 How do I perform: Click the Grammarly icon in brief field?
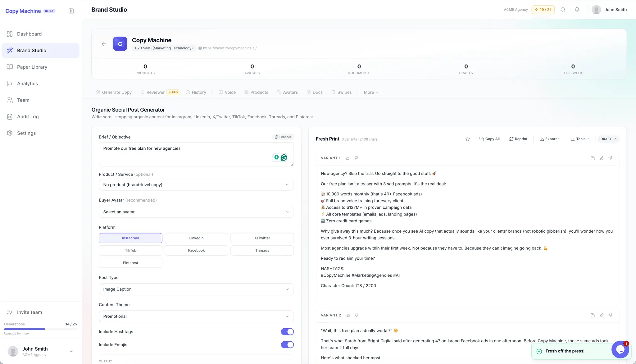click(284, 157)
